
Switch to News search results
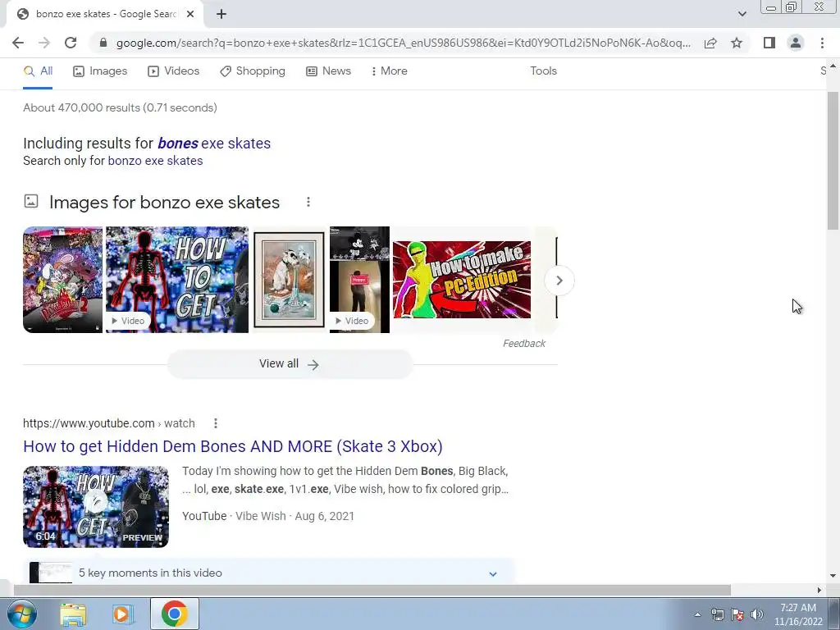click(328, 71)
